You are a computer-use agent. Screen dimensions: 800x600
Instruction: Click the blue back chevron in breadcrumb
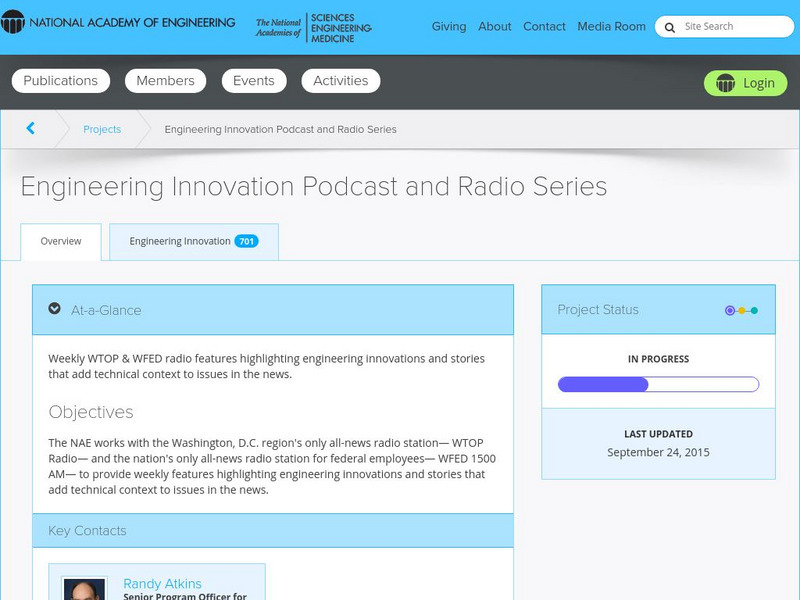[x=31, y=129]
